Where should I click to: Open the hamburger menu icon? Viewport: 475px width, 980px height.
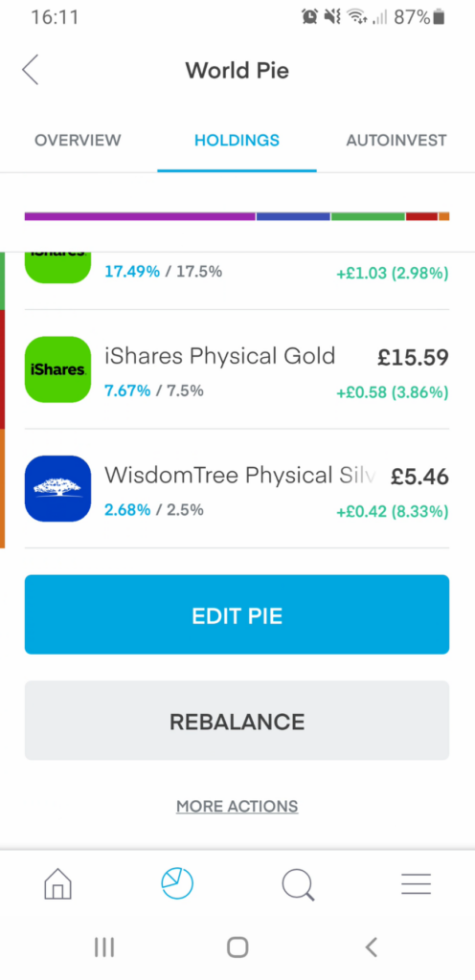417,883
